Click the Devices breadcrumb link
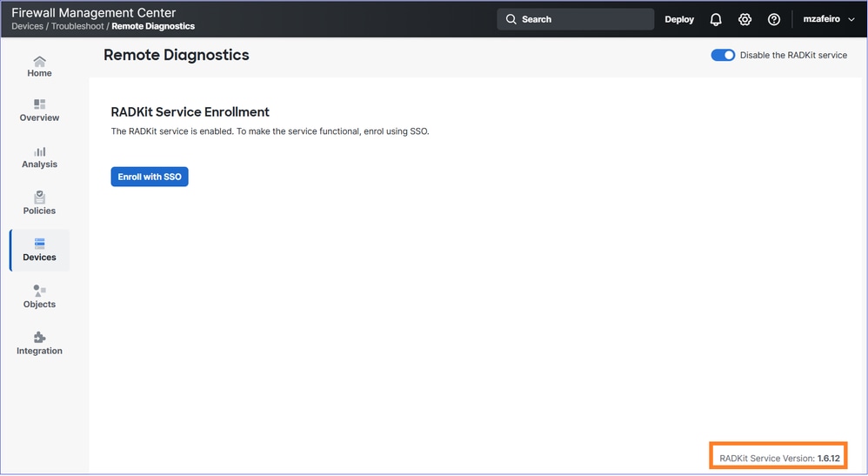 (x=27, y=26)
